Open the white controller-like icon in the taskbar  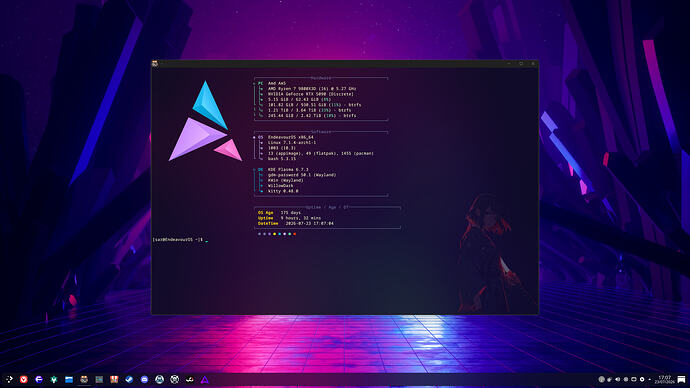tap(190, 379)
